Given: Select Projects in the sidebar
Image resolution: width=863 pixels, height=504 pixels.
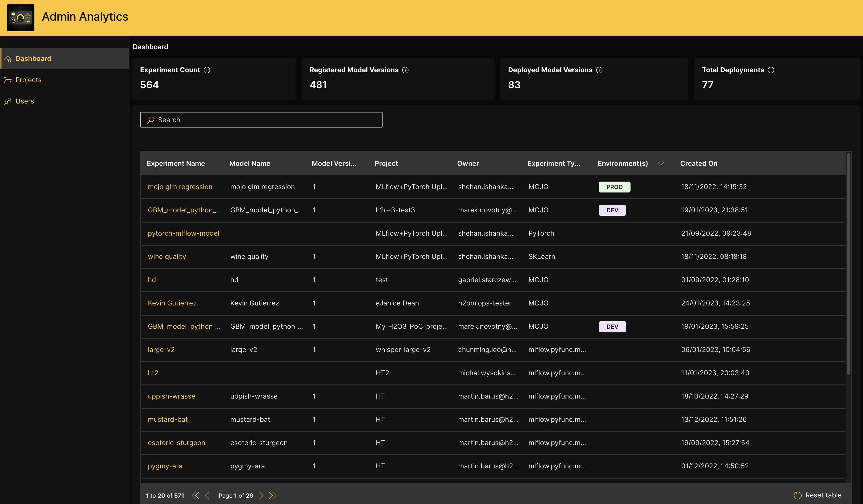Looking at the screenshot, I should (28, 80).
